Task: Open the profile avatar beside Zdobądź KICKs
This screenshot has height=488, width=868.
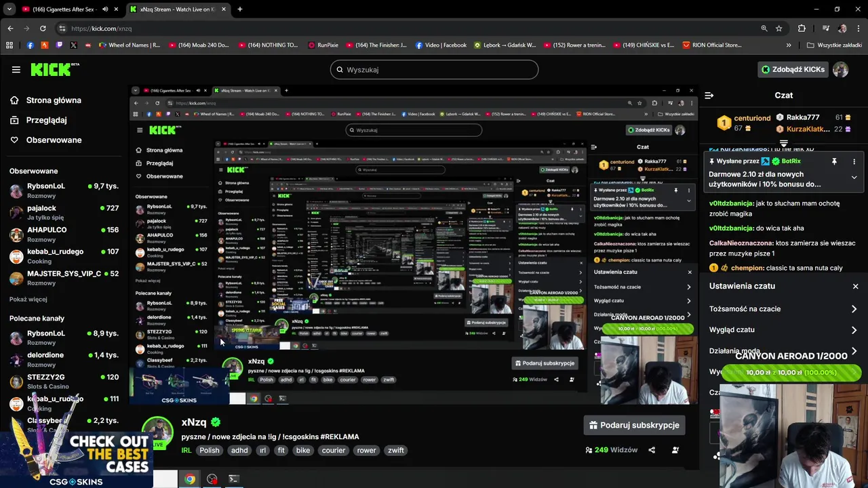Action: 840,69
